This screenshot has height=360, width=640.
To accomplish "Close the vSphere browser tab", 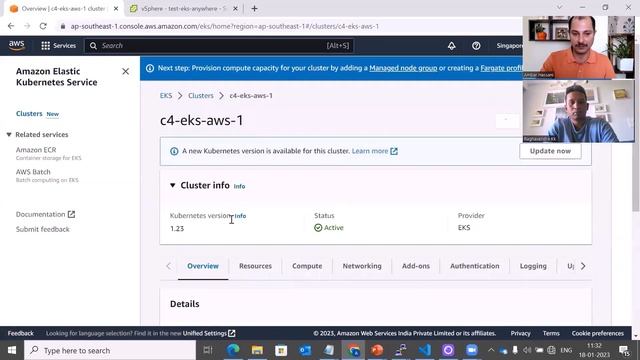I will pyautogui.click(x=235, y=8).
